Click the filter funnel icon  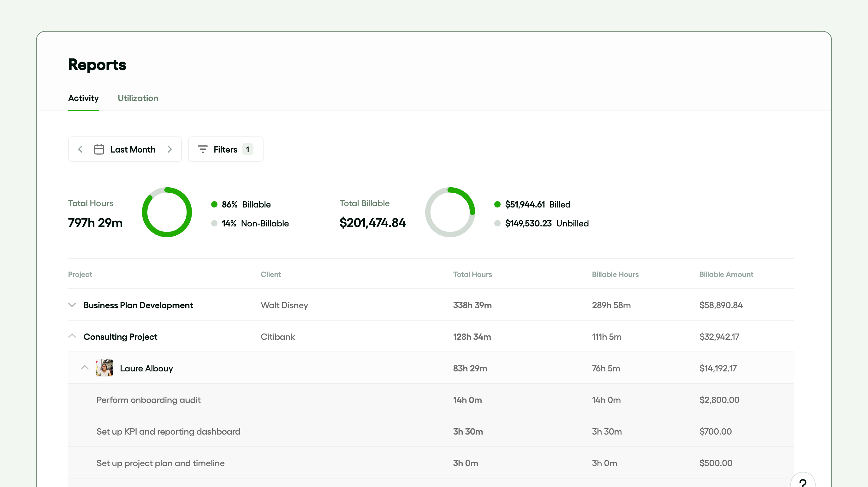(x=203, y=149)
